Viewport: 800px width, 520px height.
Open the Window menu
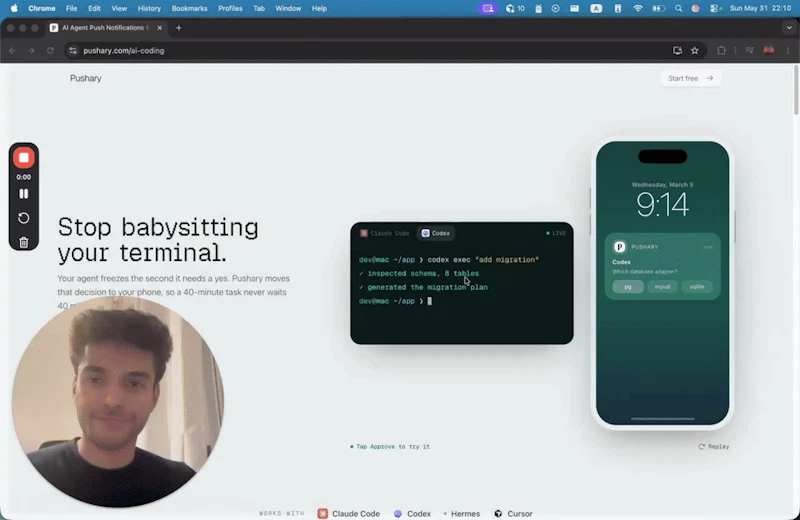point(288,8)
